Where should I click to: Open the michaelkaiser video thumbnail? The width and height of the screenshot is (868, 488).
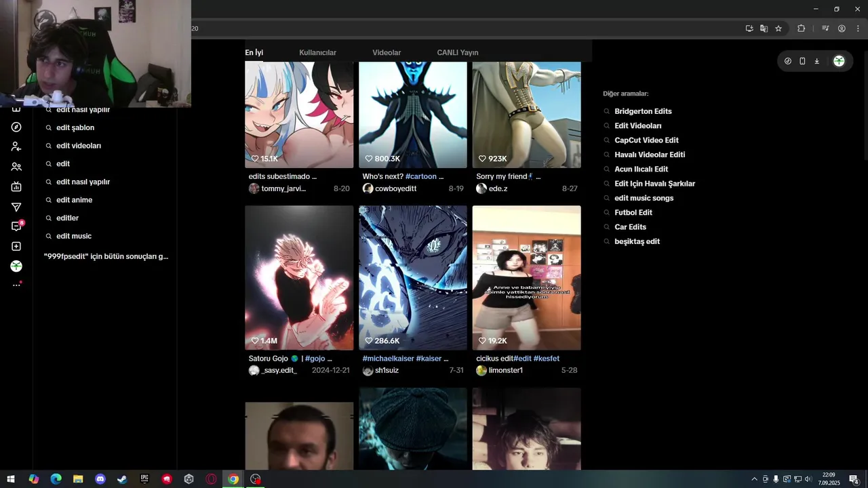[x=413, y=278]
